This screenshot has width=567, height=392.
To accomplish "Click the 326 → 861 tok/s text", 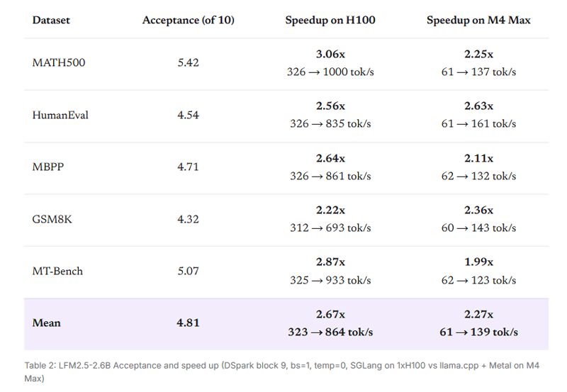I will pos(330,176).
